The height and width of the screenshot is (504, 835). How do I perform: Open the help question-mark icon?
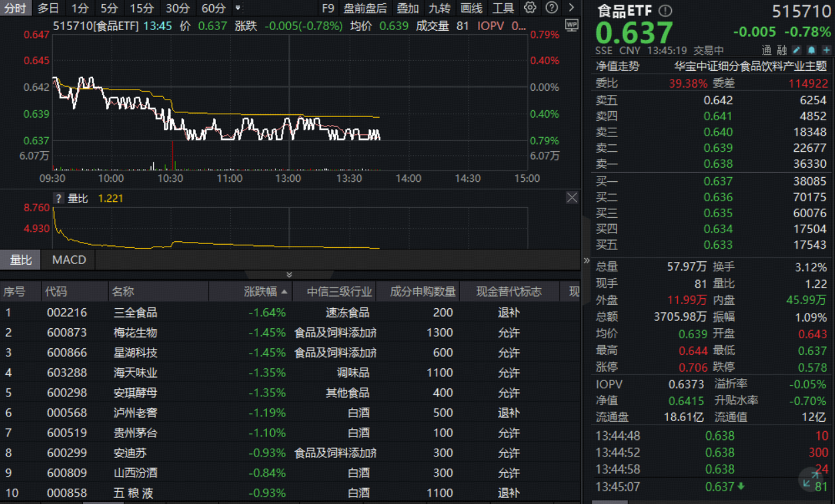[552, 8]
